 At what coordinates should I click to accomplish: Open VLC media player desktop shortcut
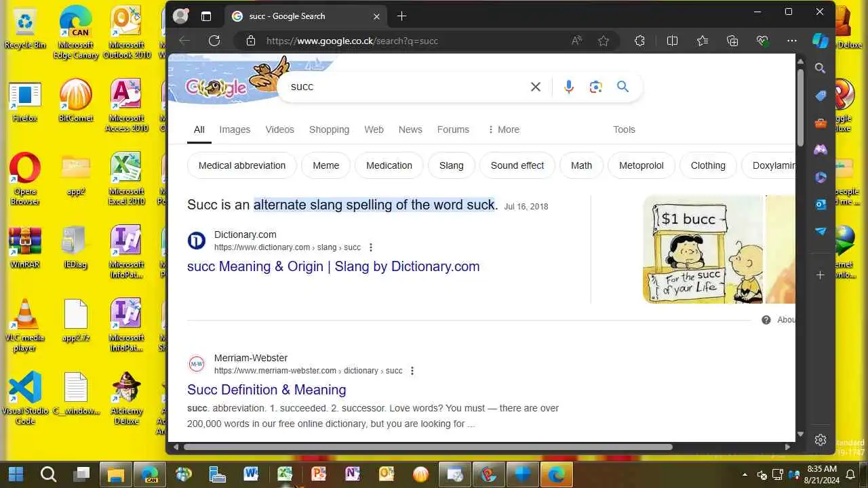pos(24,325)
